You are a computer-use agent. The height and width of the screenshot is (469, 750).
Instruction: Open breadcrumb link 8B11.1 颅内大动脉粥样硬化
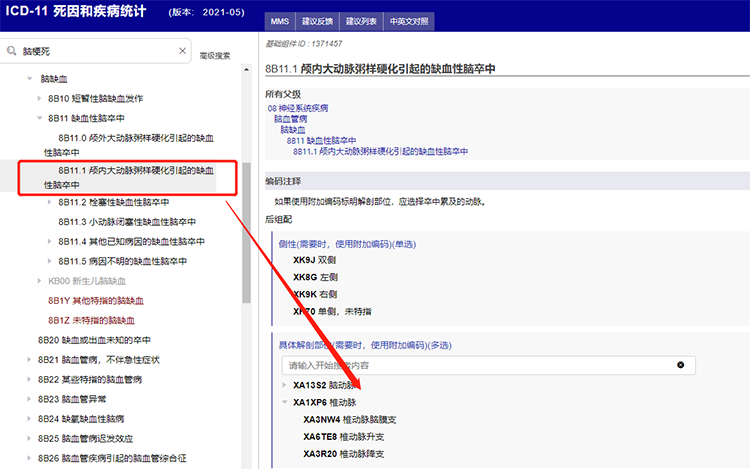[380, 152]
